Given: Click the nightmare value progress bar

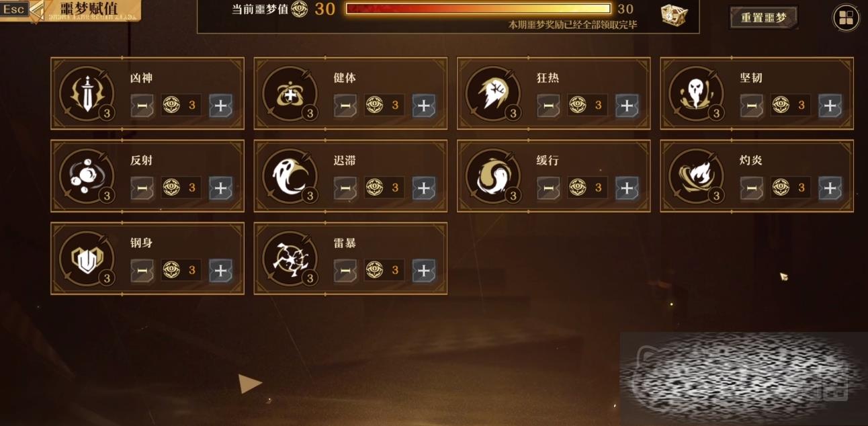Looking at the screenshot, I should (x=478, y=9).
